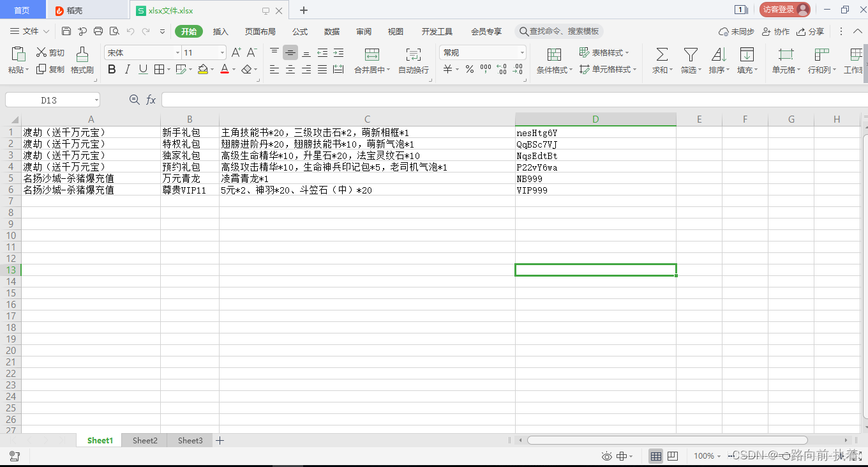Select the italic formatting icon
This screenshot has height=467, width=868.
tap(126, 69)
